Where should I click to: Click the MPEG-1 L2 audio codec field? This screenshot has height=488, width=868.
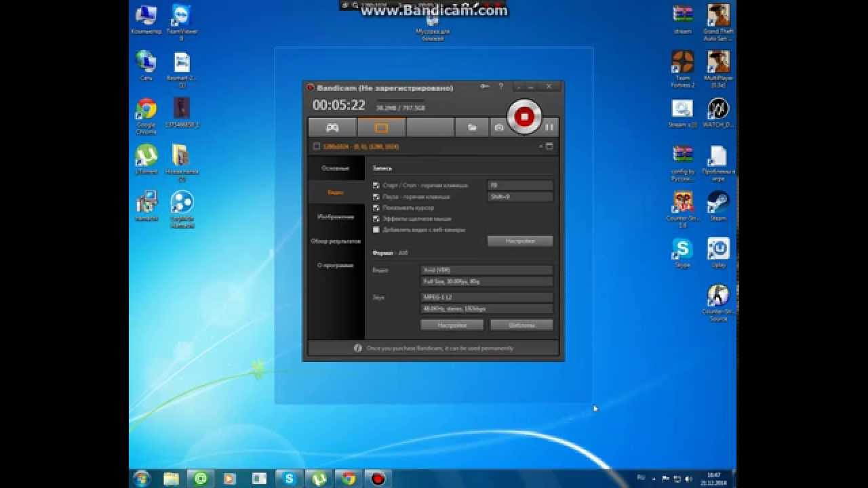click(x=487, y=297)
